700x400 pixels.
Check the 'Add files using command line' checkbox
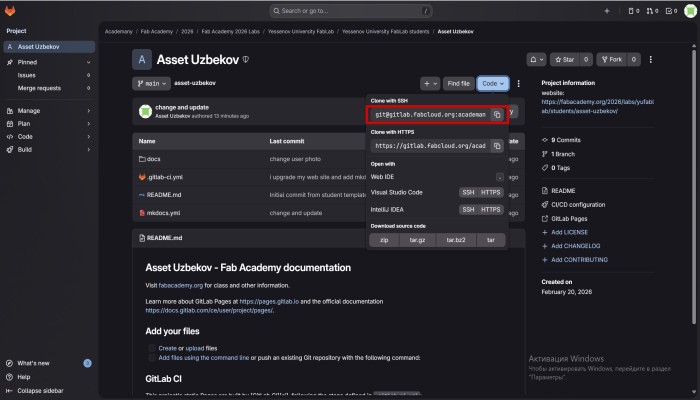(x=151, y=357)
